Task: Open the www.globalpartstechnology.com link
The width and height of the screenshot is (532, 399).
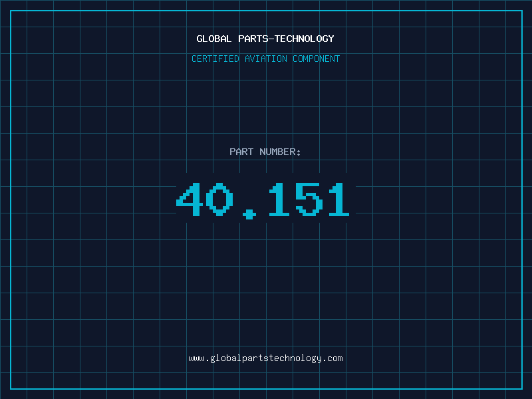Action: (x=265, y=358)
